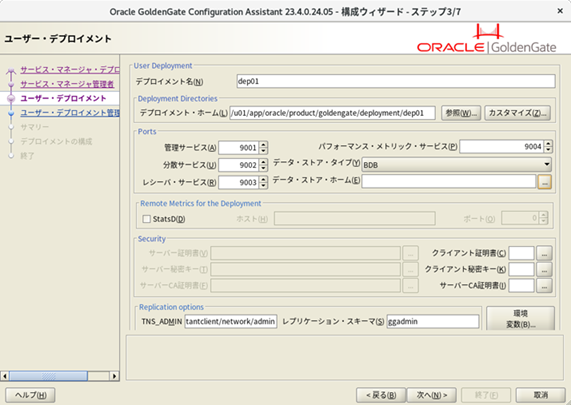This screenshot has height=405, width=571.
Task: Increase 管理サービス port with up arrow
Action: [264, 145]
